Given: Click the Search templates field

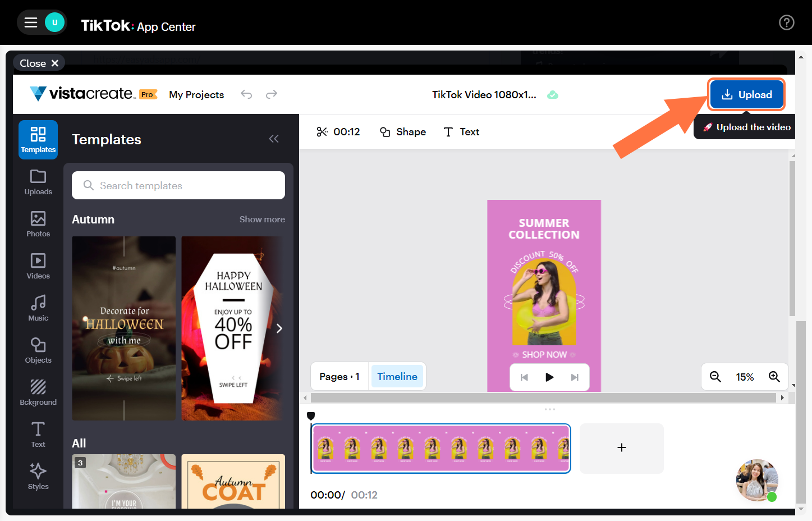Looking at the screenshot, I should [x=178, y=185].
